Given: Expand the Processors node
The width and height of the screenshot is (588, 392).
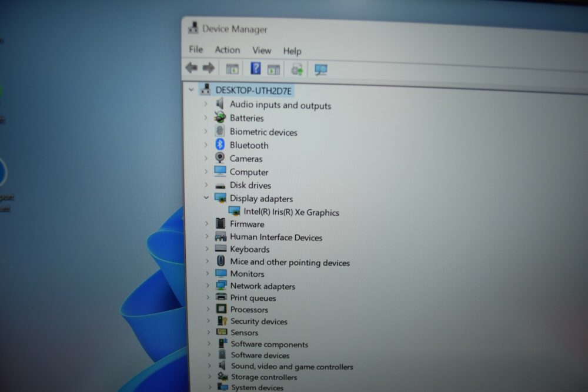Looking at the screenshot, I should click(x=208, y=309).
